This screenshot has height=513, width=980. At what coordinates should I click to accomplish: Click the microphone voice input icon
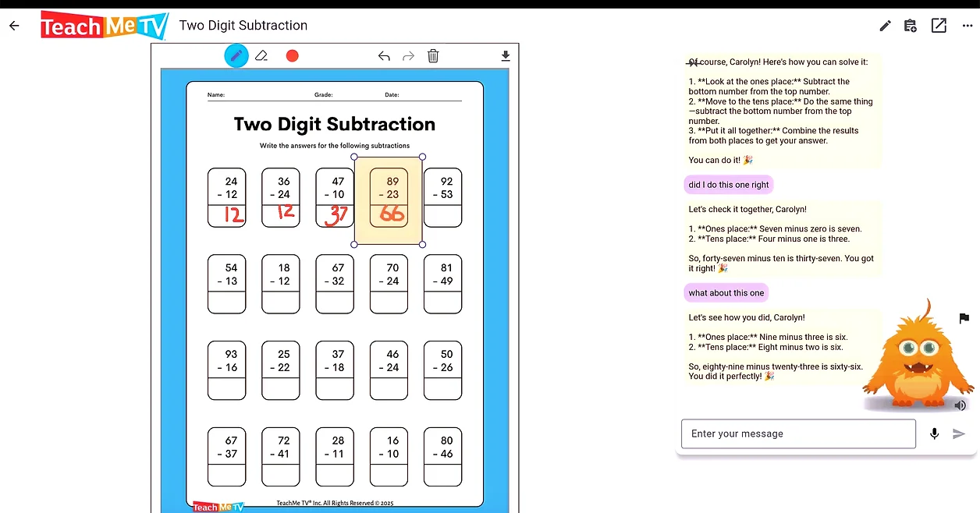point(934,433)
